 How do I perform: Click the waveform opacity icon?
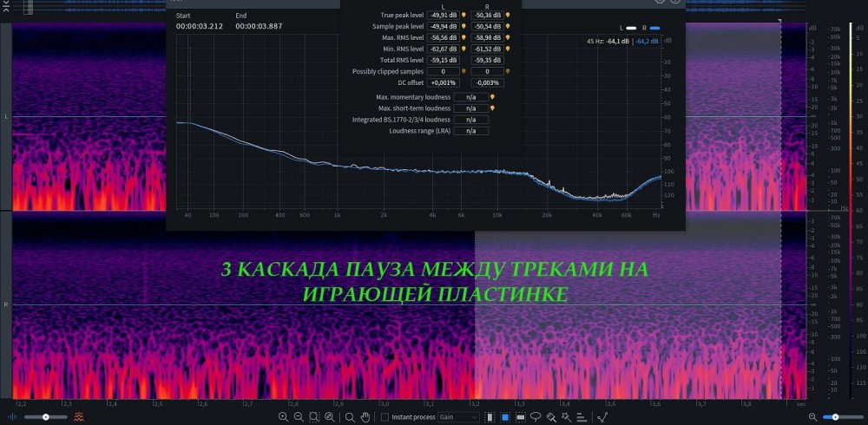[x=13, y=416]
